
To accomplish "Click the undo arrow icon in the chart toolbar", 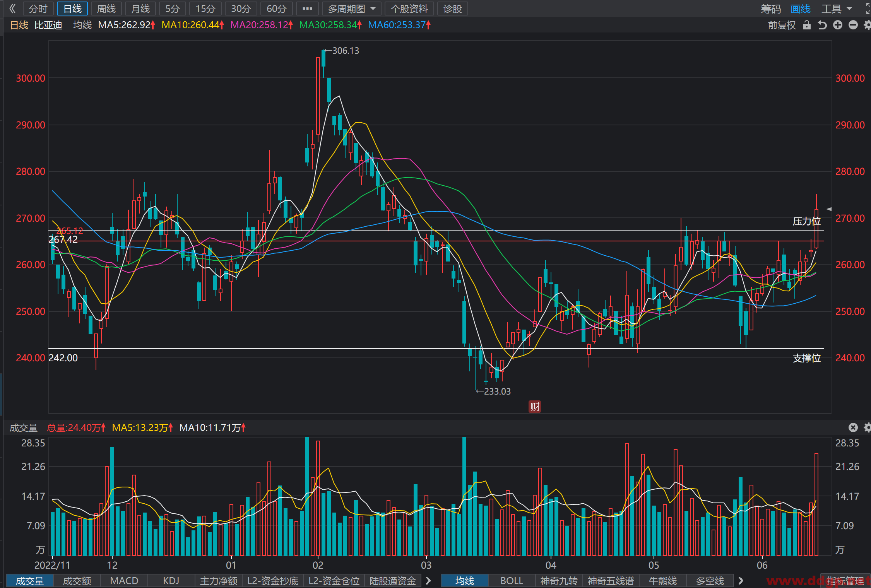I will coord(822,25).
